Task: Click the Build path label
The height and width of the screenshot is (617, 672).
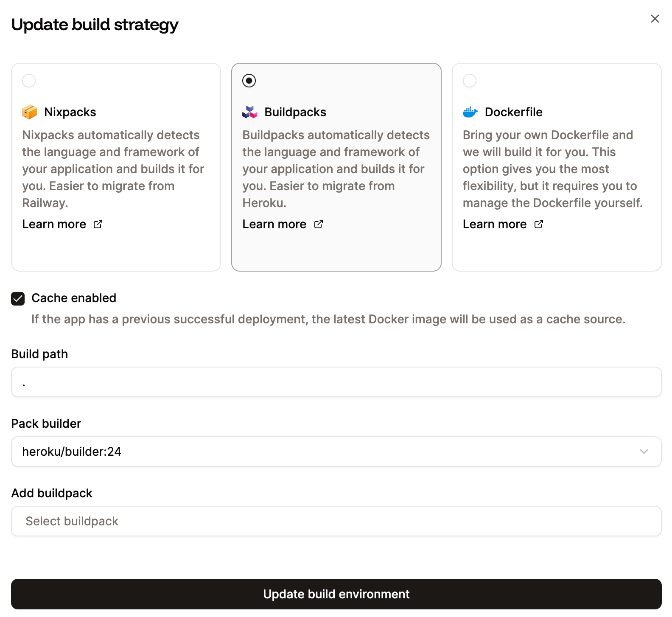Action: (39, 354)
